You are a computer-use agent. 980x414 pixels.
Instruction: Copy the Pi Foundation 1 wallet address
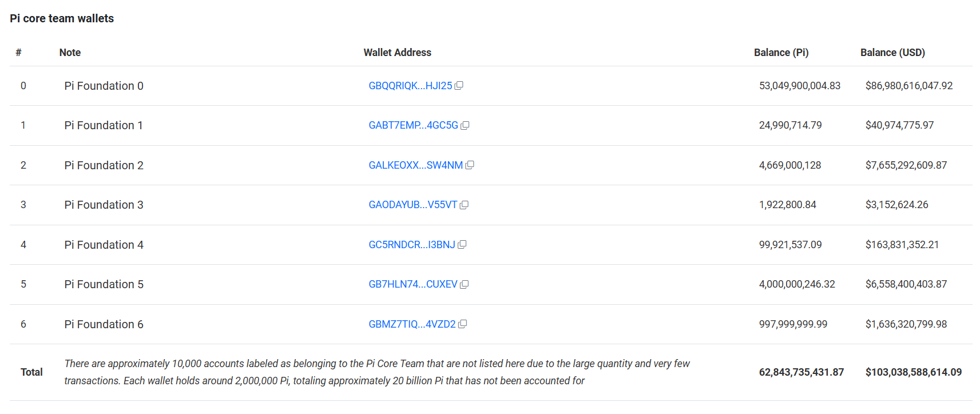point(465,125)
